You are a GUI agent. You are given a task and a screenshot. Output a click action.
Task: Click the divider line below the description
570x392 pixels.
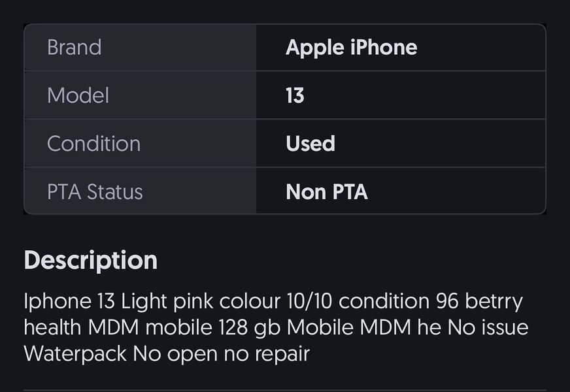point(284,387)
